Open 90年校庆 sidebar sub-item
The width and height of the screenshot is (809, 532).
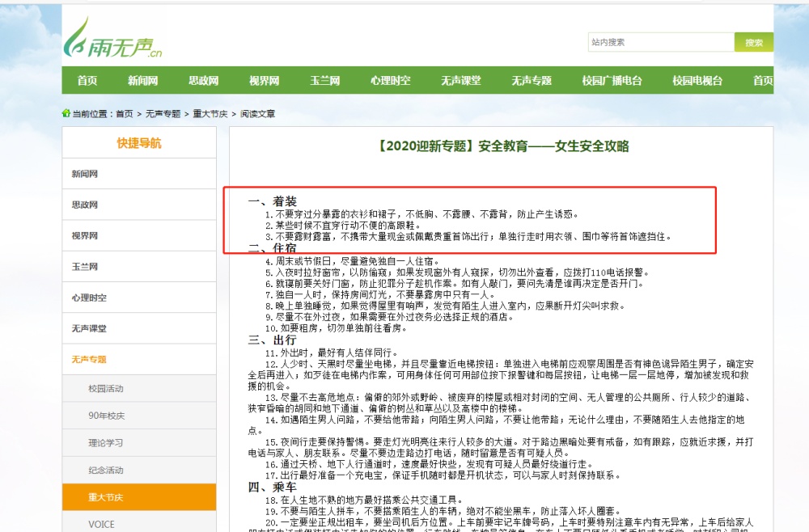[106, 416]
